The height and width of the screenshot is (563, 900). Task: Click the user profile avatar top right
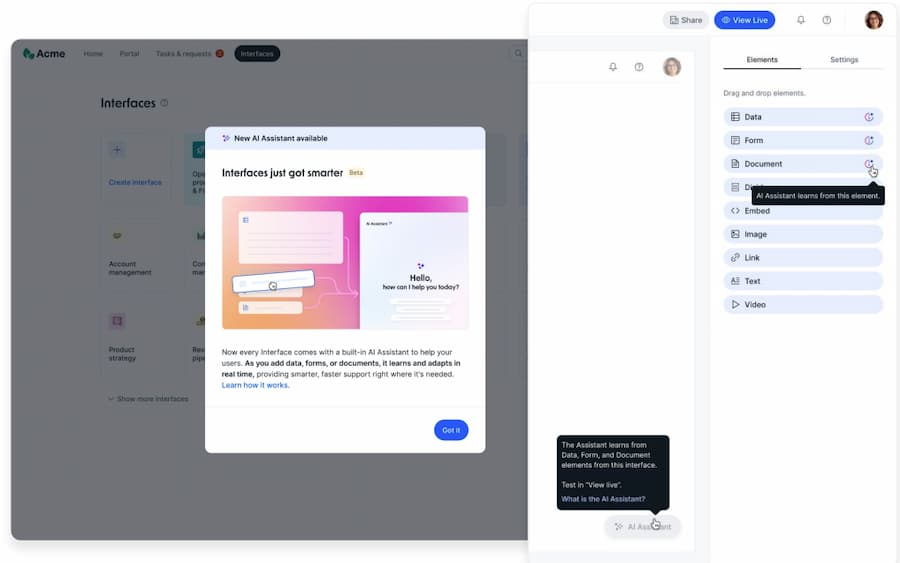click(873, 20)
